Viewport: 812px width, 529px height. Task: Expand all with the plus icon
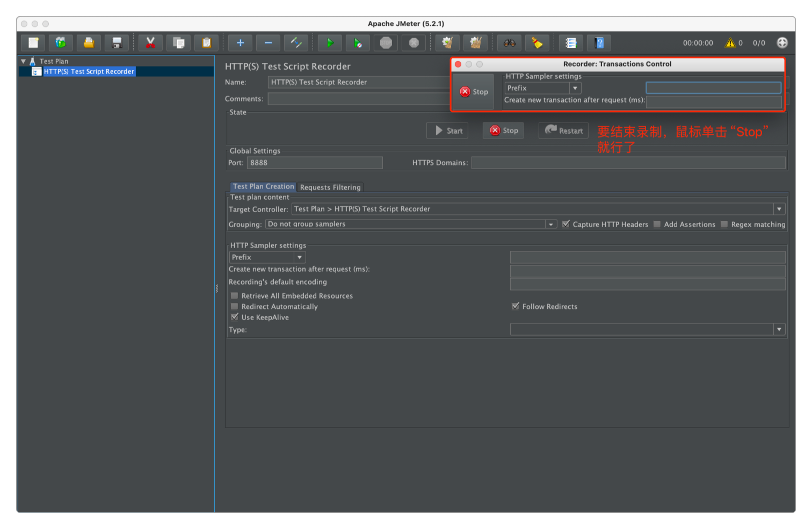coord(240,42)
